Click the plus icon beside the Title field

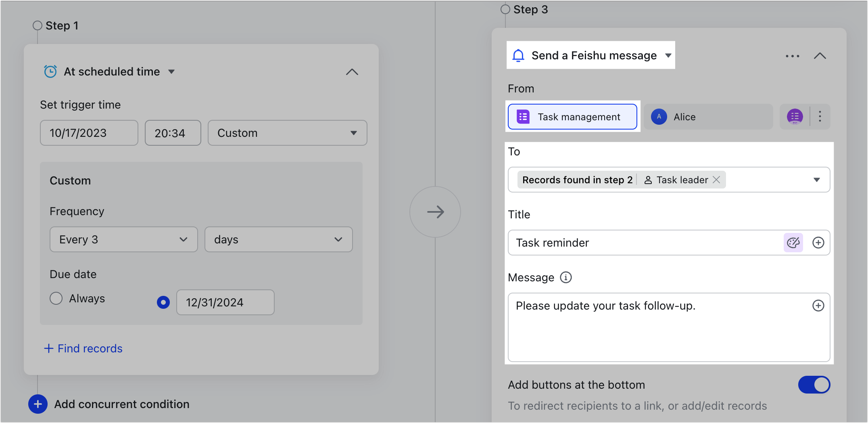point(818,243)
